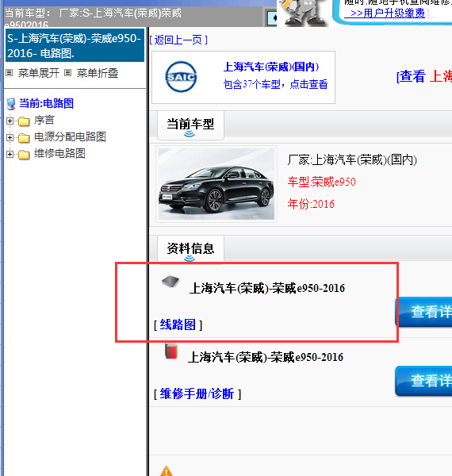452x476 pixels.
Task: Click 菜单展开 to expand all menus
Action: click(x=39, y=73)
